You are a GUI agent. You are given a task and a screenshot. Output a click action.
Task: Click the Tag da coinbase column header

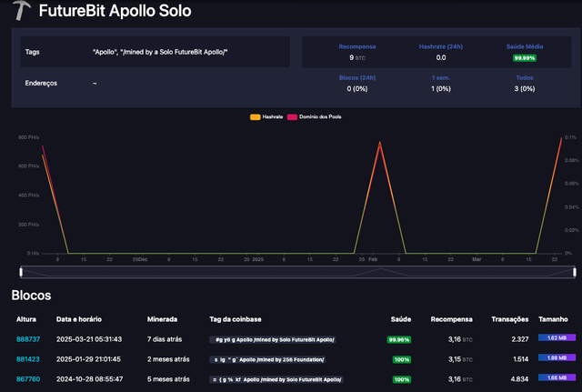point(236,319)
